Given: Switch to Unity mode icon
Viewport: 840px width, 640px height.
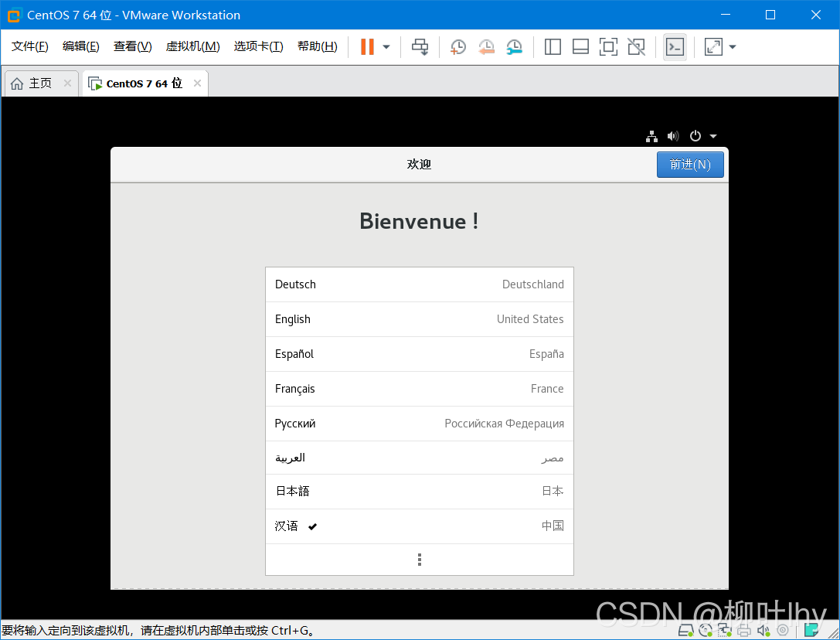Looking at the screenshot, I should click(637, 46).
